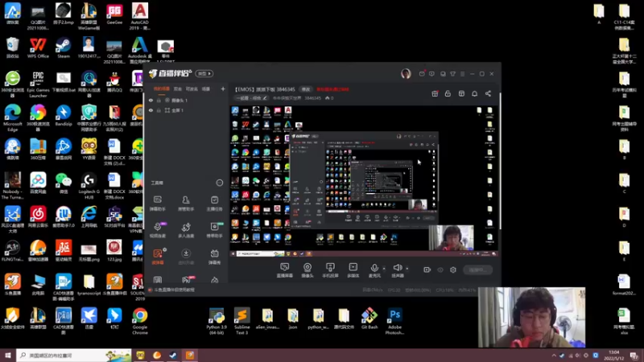This screenshot has height=362, width=644.
Task: Open Steam desktop shortcut
Action: 64,47
